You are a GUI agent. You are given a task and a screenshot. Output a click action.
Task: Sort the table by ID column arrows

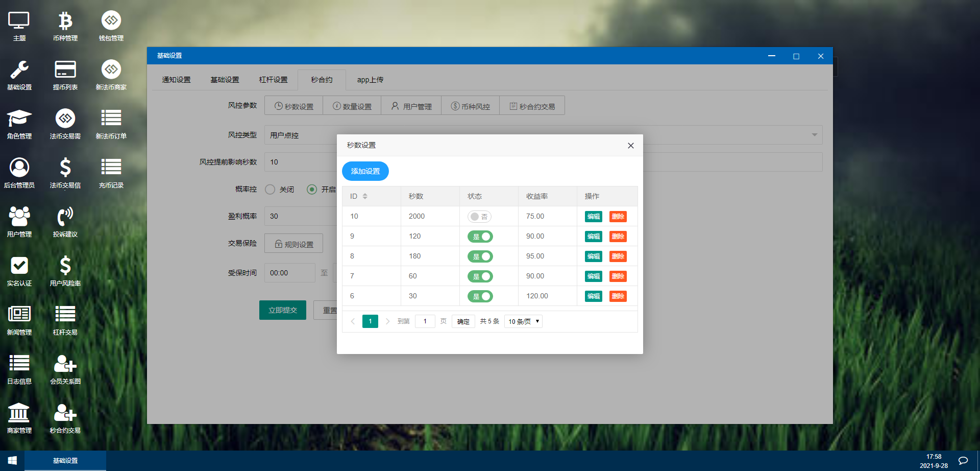click(365, 196)
